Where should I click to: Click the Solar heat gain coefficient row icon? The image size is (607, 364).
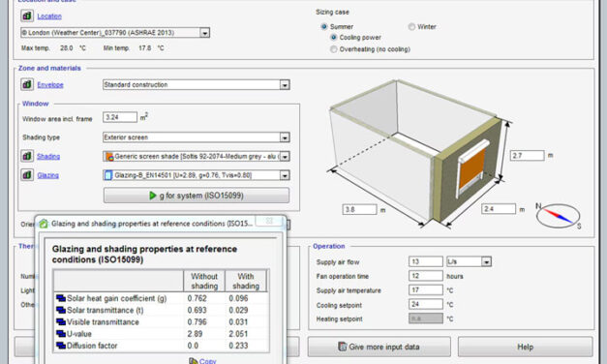61,298
